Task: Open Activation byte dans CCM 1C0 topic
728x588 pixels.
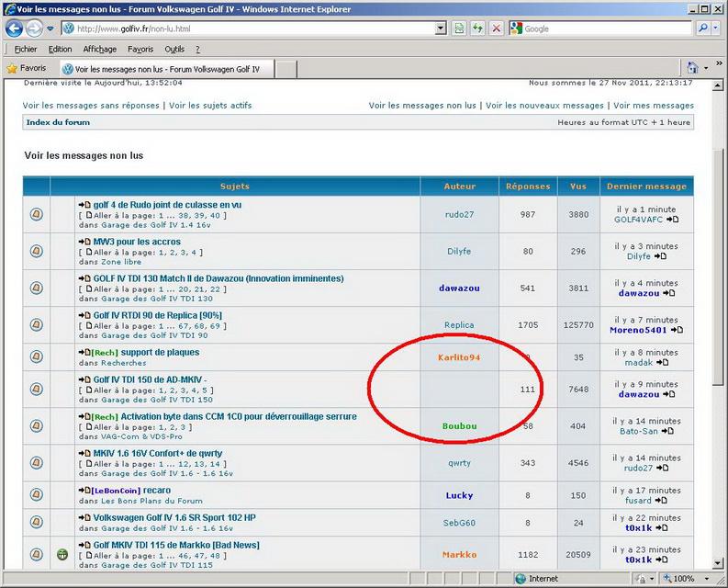Action: (239, 416)
